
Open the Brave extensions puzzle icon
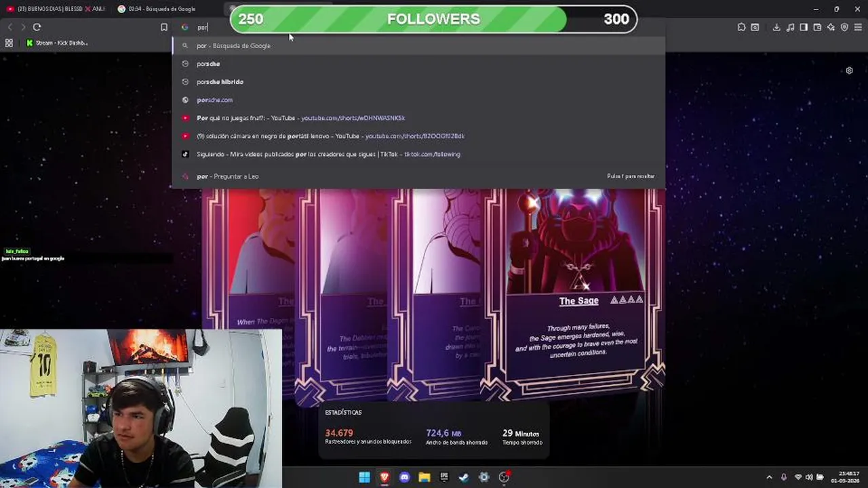[x=741, y=27]
